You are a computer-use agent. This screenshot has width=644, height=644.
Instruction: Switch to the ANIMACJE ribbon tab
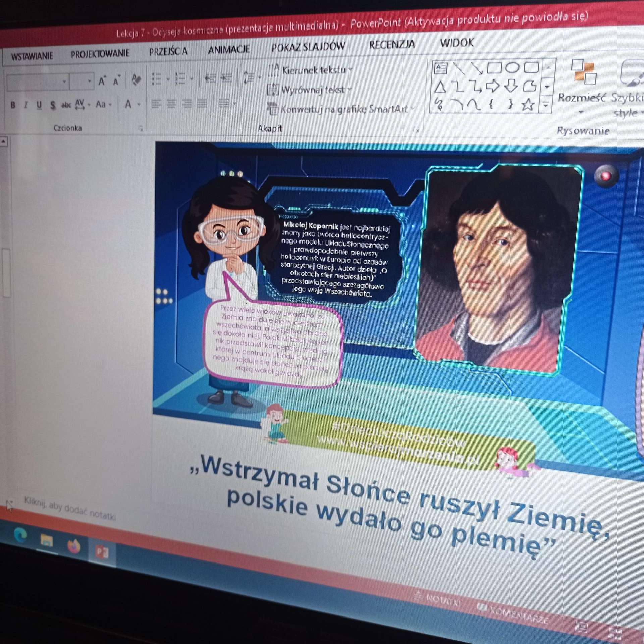click(229, 50)
